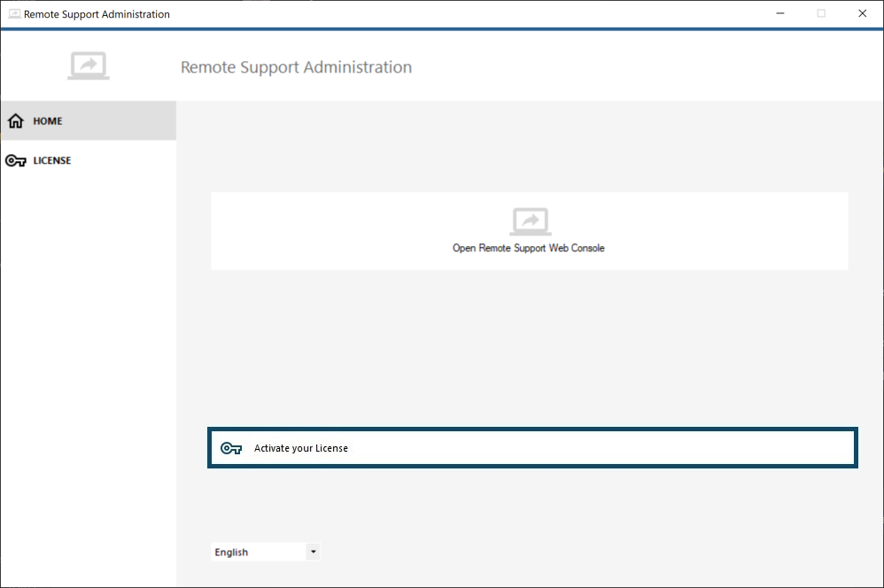Click the dropdown arrow on the language selector
The image size is (884, 588).
[313, 552]
